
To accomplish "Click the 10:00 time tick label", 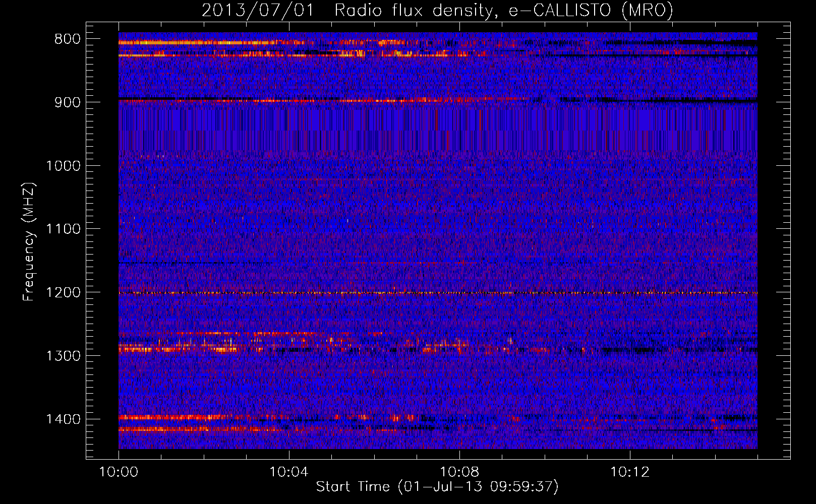I will pyautogui.click(x=119, y=472).
